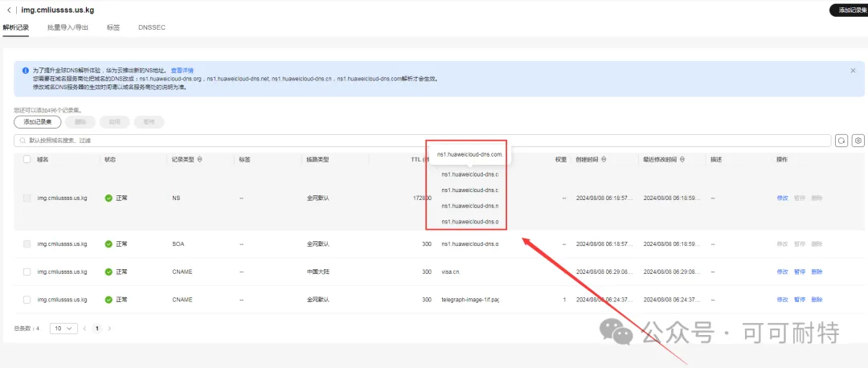Select checkbox of the telegraph-image CNAME row
The height and width of the screenshot is (368, 868).
click(x=27, y=300)
